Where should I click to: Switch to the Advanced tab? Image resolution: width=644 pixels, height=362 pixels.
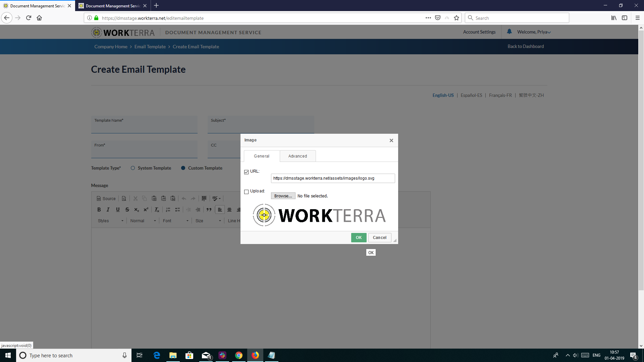pos(298,156)
